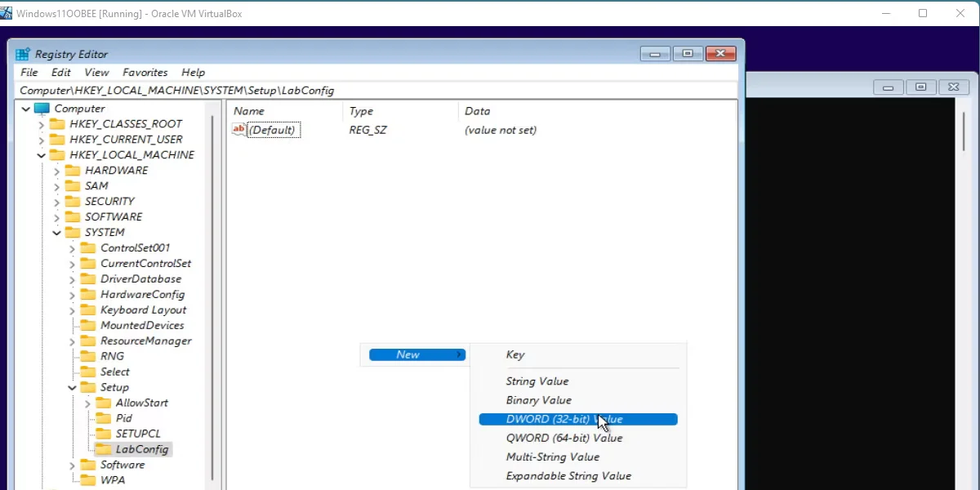Click the SETUPCL key folder icon
Screen dimensions: 980x490
coord(102,433)
